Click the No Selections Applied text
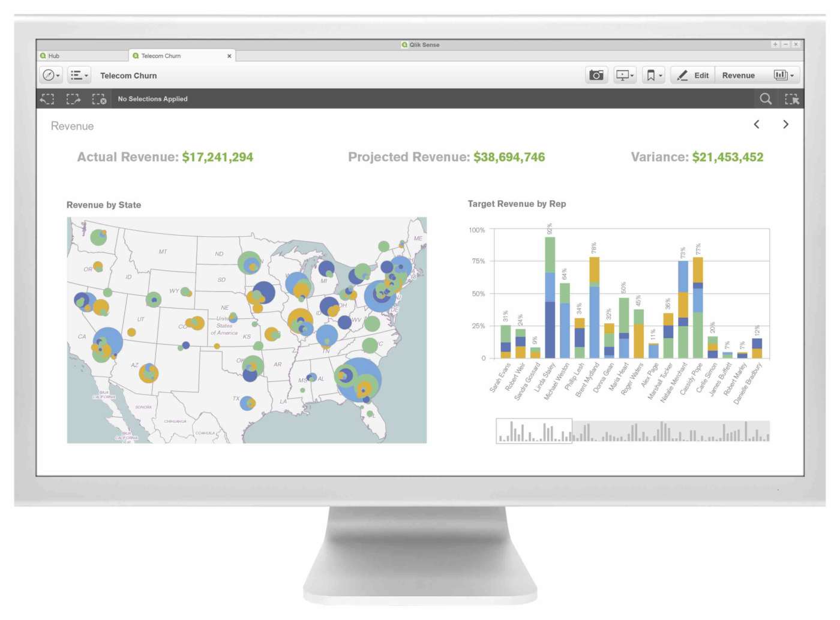840x620 pixels. 152,99
